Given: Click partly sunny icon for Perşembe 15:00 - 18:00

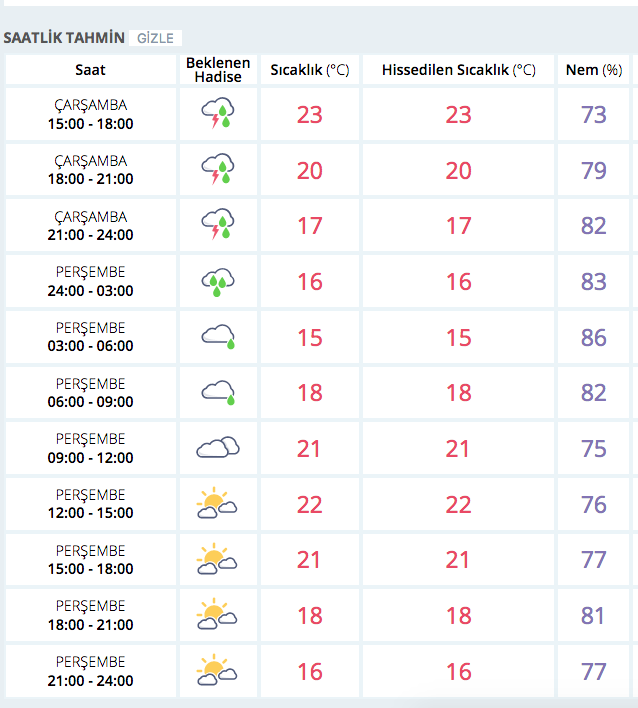Looking at the screenshot, I should [x=217, y=559].
